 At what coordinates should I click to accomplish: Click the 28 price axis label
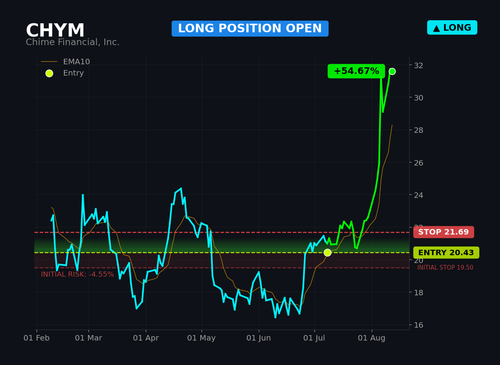pos(419,130)
